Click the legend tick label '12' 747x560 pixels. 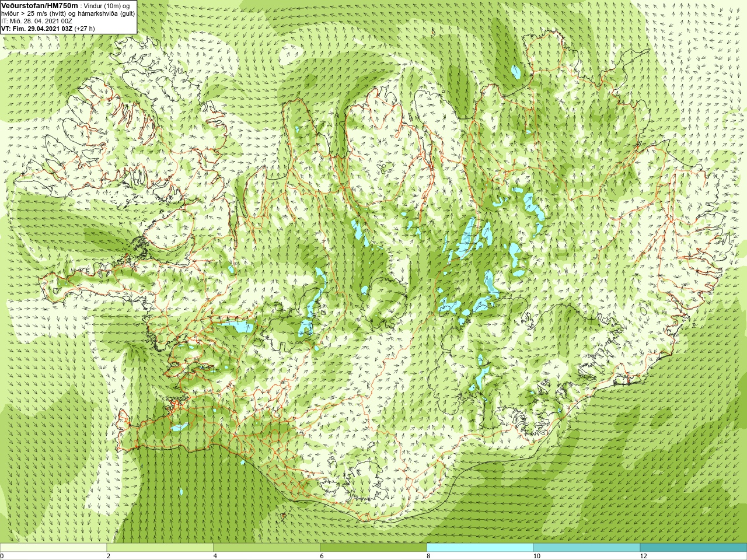click(x=644, y=556)
